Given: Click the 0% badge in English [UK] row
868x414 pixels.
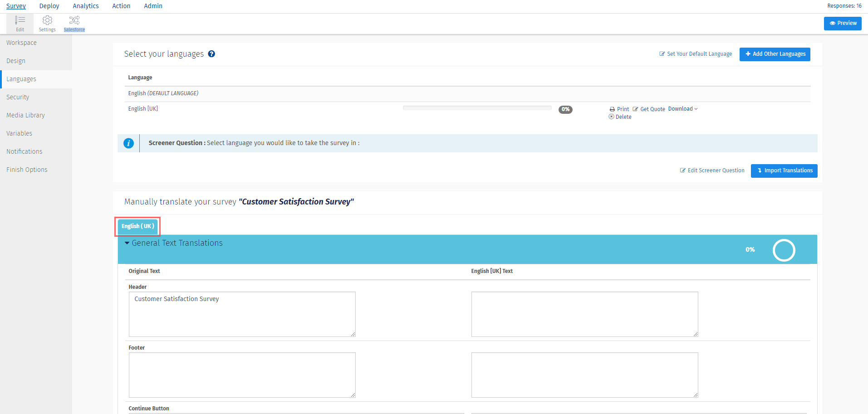Looking at the screenshot, I should click(x=565, y=109).
